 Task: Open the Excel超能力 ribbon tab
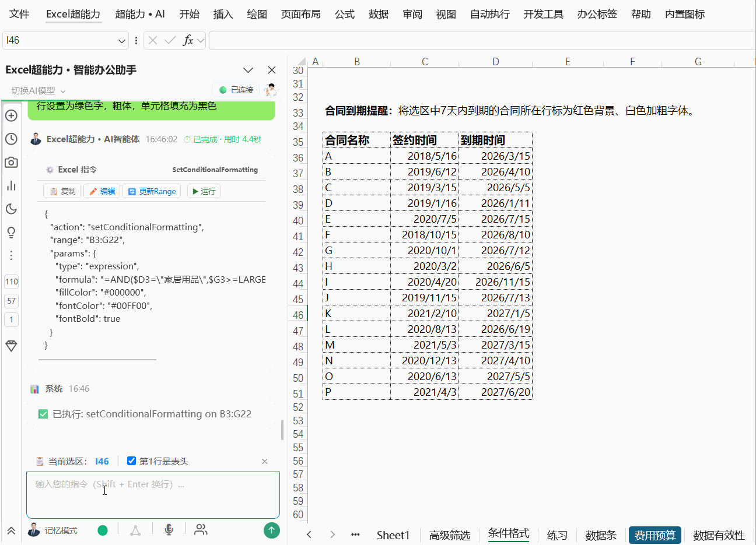click(73, 14)
